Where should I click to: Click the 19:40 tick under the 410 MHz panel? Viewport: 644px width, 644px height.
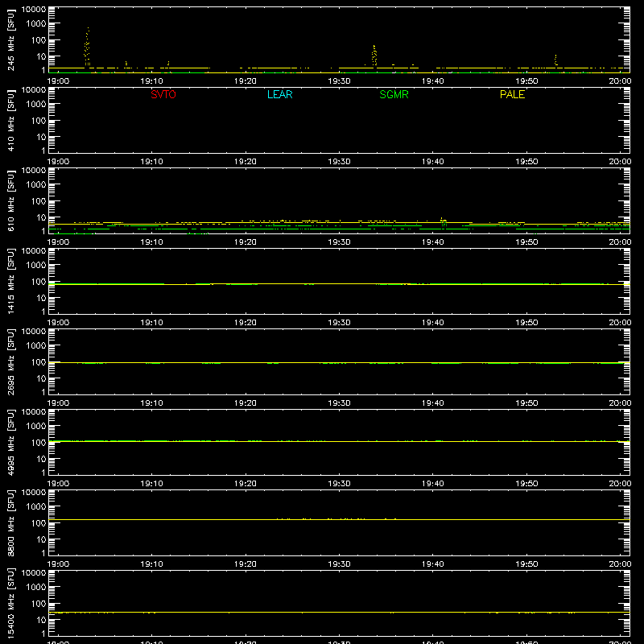point(433,162)
